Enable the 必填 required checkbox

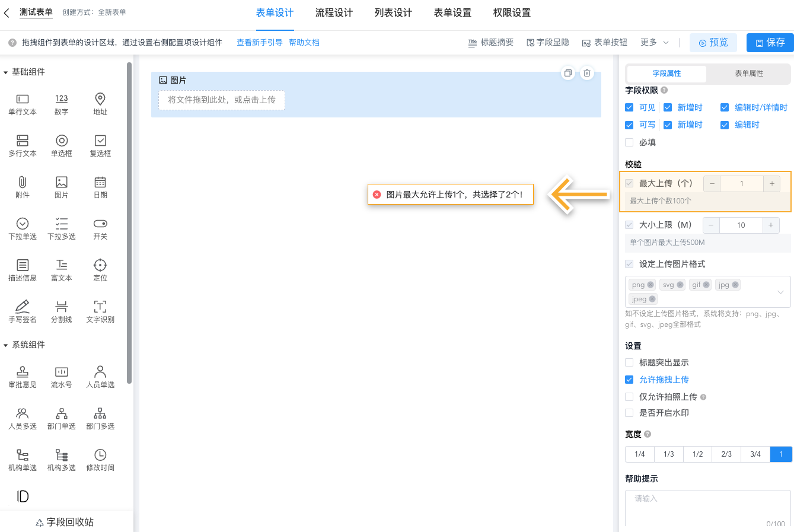click(629, 142)
